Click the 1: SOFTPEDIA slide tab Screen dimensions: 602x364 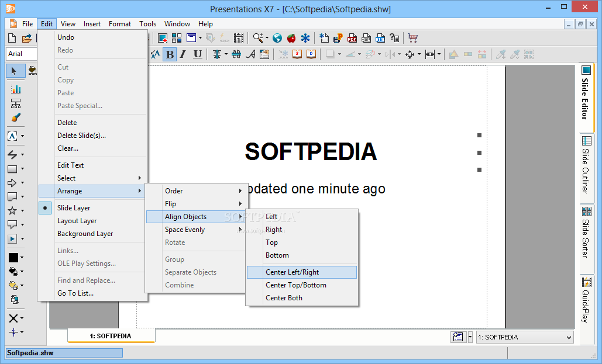click(111, 335)
